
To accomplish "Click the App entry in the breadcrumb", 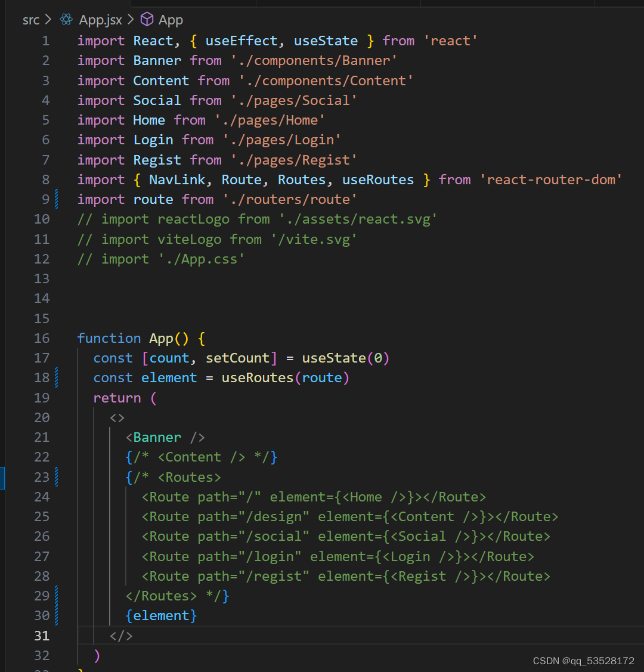I will tap(171, 19).
